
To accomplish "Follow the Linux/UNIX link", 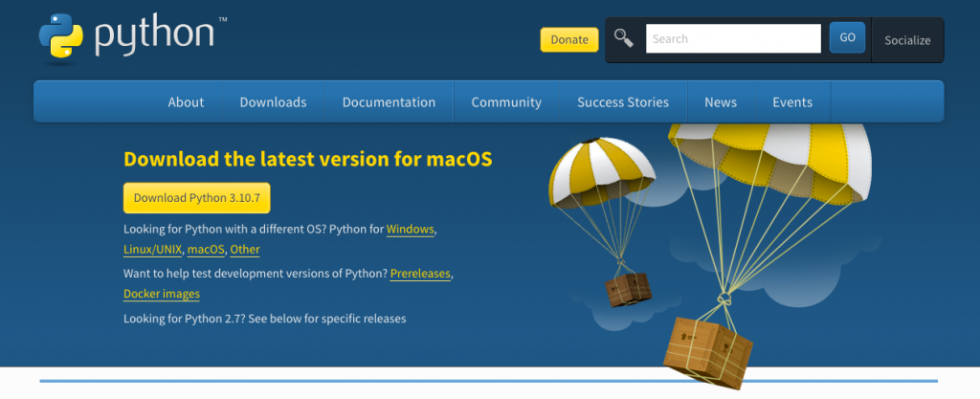I will click(x=153, y=249).
